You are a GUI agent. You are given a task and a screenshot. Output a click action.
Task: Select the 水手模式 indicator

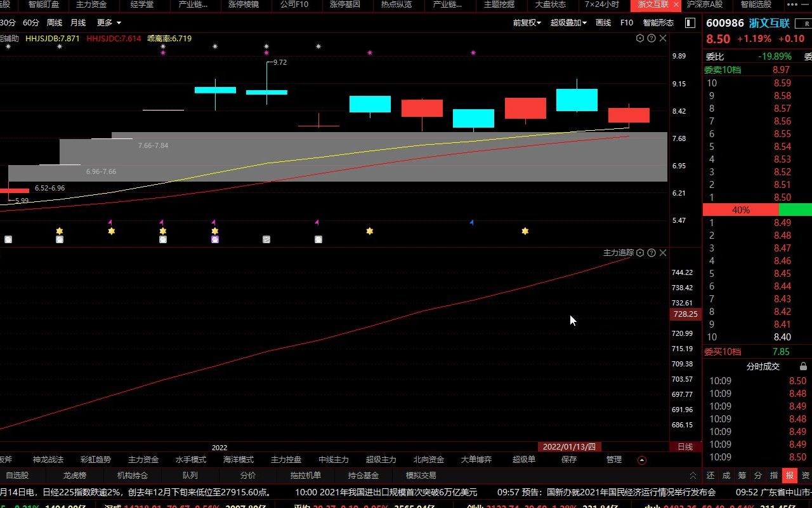point(191,460)
